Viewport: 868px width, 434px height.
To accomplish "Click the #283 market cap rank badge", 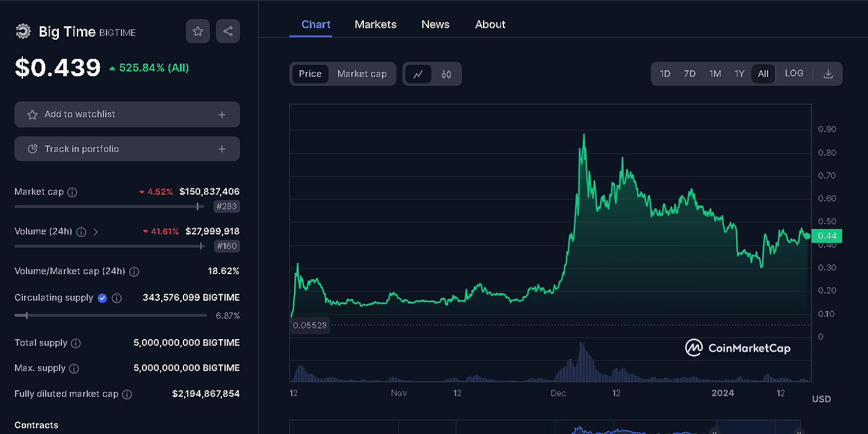I will pyautogui.click(x=226, y=206).
